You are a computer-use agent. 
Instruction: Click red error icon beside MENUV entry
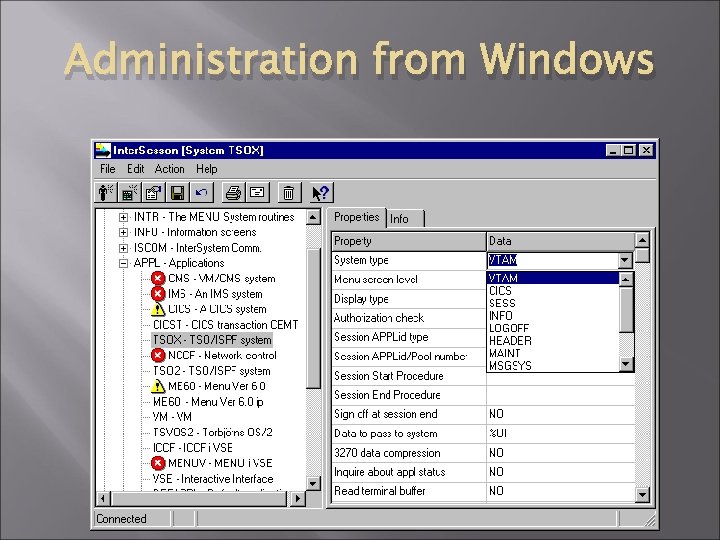[x=158, y=463]
